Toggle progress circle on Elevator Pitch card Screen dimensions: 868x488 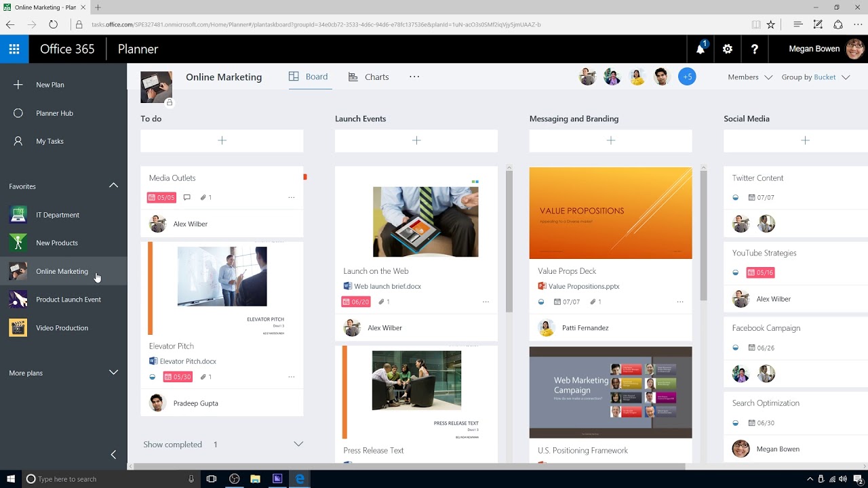pyautogui.click(x=153, y=377)
